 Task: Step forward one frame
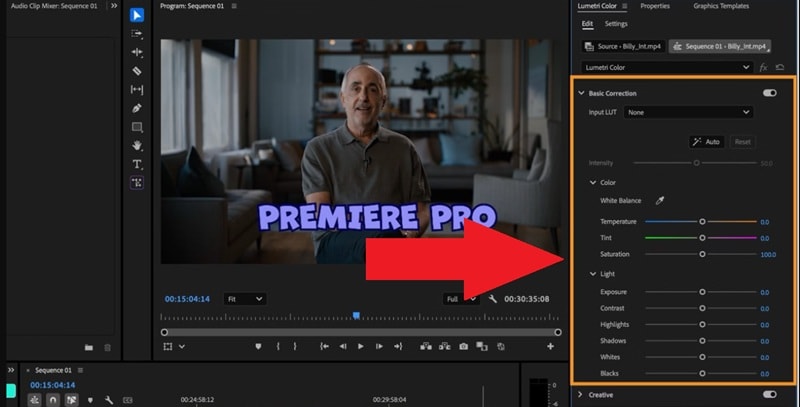pyautogui.click(x=379, y=346)
